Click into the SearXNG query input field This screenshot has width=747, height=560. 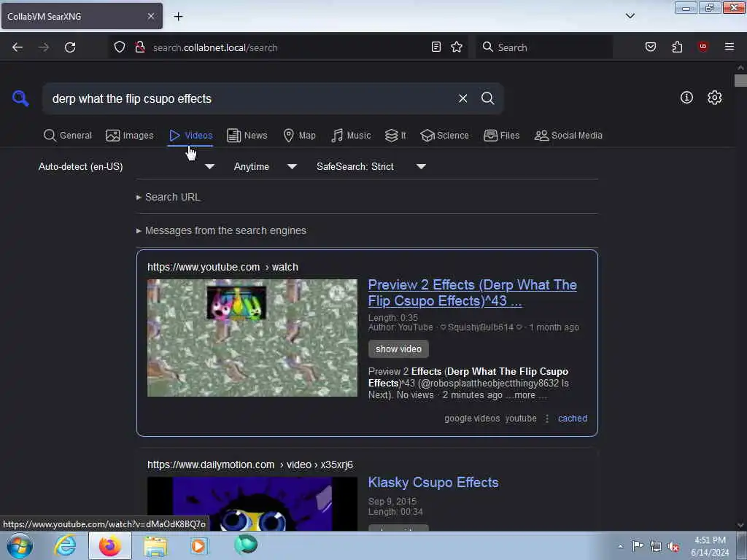248,98
